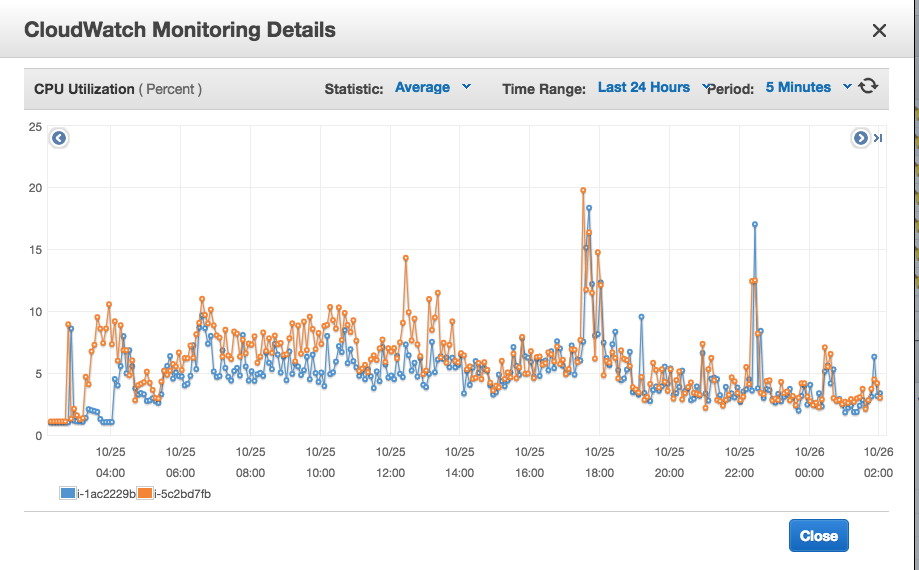Click the 10/26 02:00 axis label
This screenshot has width=919, height=570.
878,462
